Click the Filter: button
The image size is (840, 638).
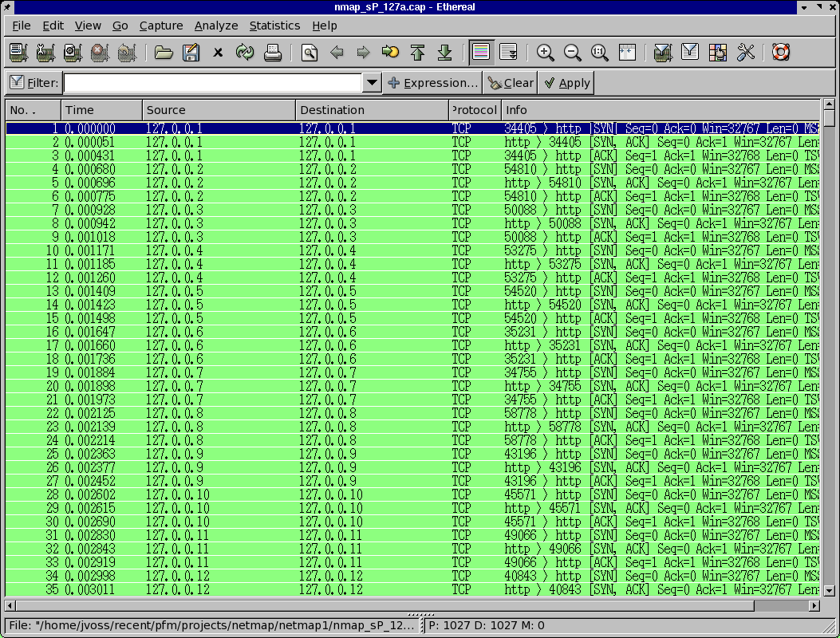point(34,82)
